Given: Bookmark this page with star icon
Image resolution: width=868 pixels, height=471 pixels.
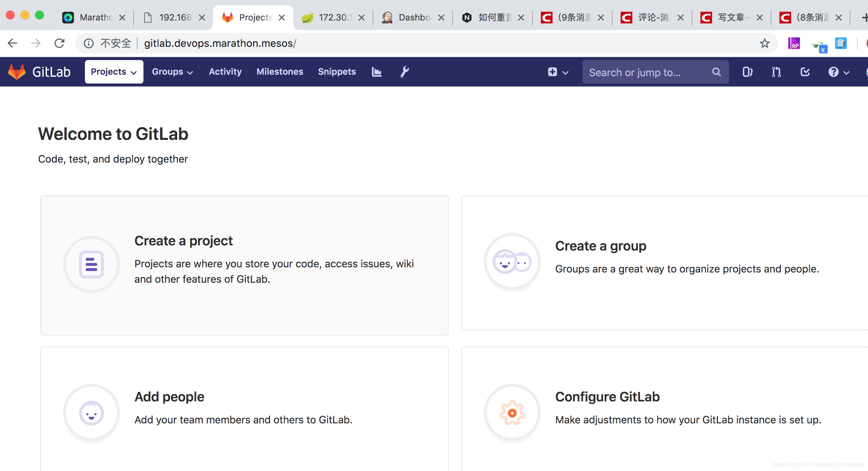Looking at the screenshot, I should coord(764,43).
